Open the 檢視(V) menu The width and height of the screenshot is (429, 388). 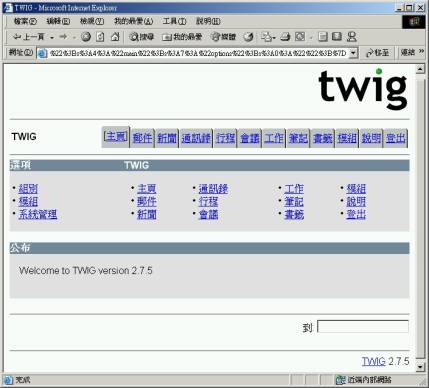click(92, 21)
